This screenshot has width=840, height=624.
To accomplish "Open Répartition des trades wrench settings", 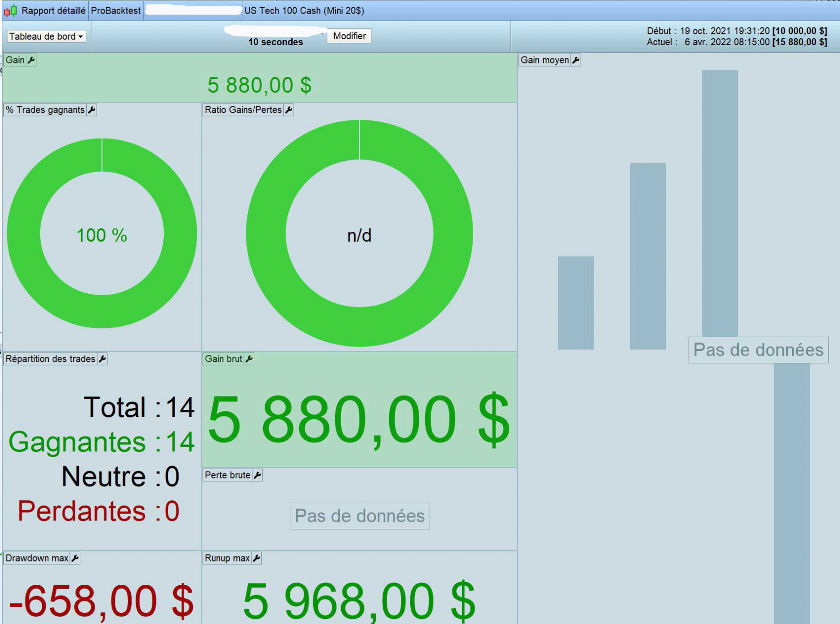I will [103, 359].
